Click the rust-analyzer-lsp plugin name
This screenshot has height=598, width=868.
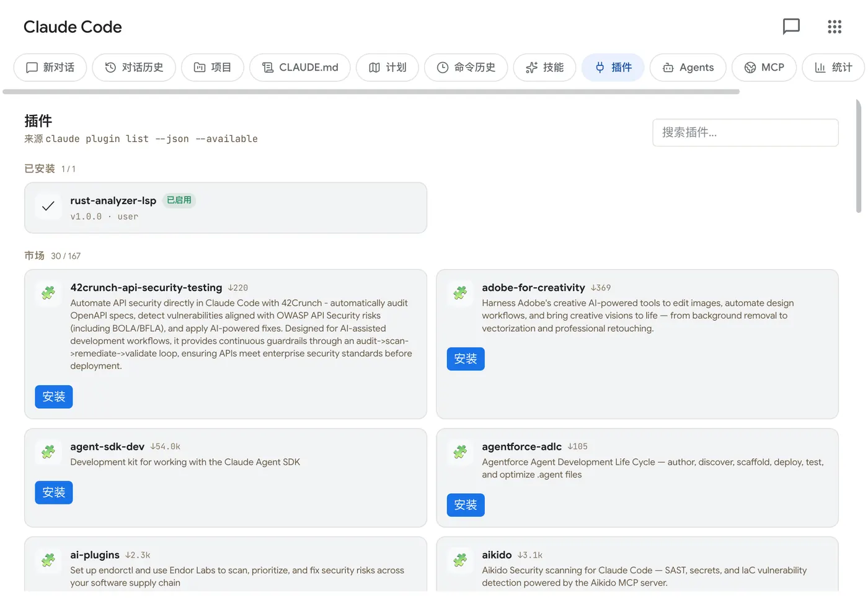point(113,201)
